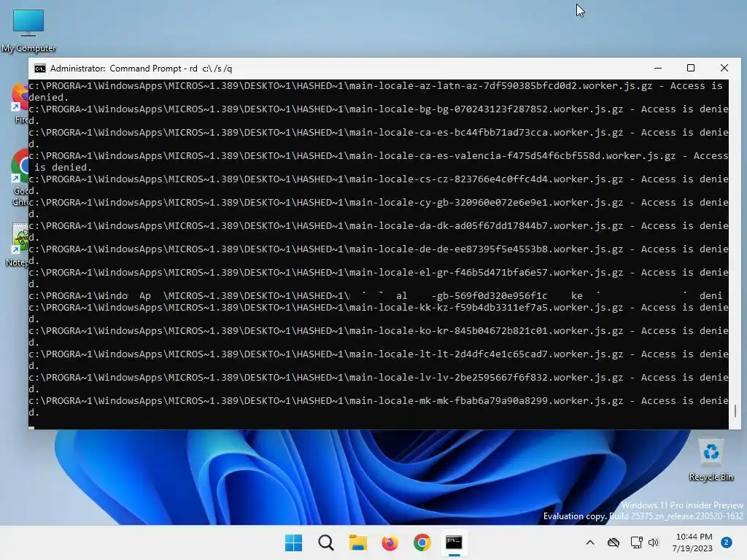747x560 pixels.
Task: Launch Firefox from the taskbar
Action: click(x=390, y=542)
